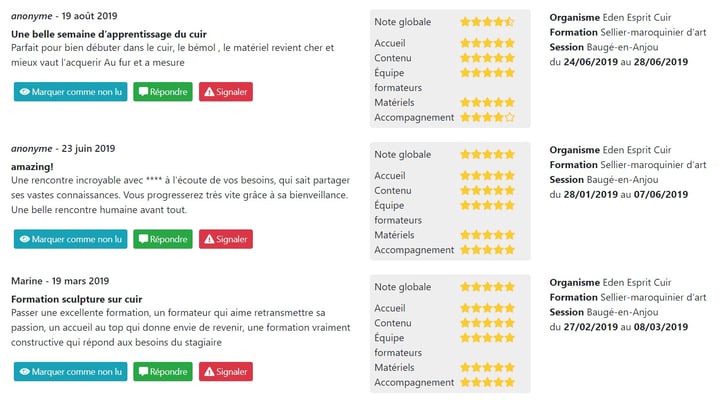Click the warning triangle icon under the 19 août review
Screen dimensions: 725x400
209,92
